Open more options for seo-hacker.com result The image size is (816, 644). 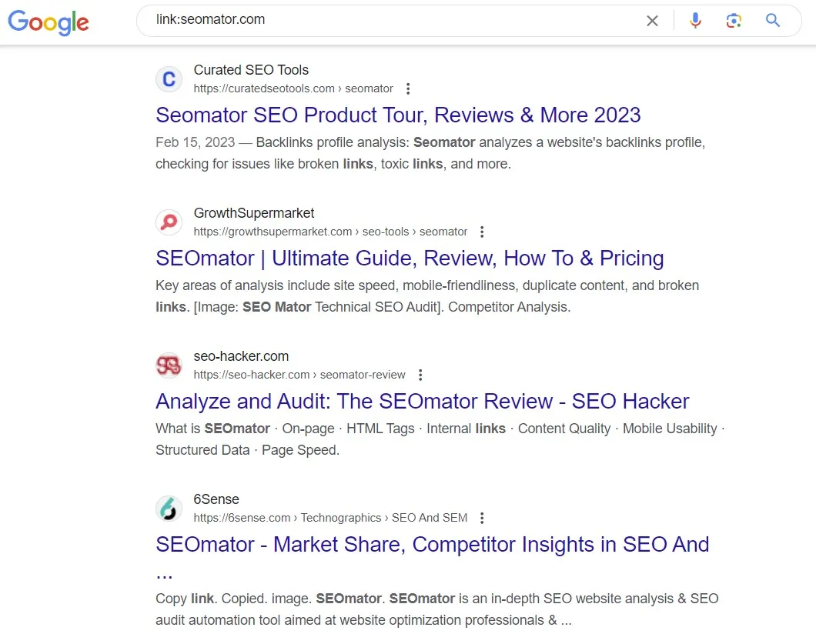[x=420, y=375]
